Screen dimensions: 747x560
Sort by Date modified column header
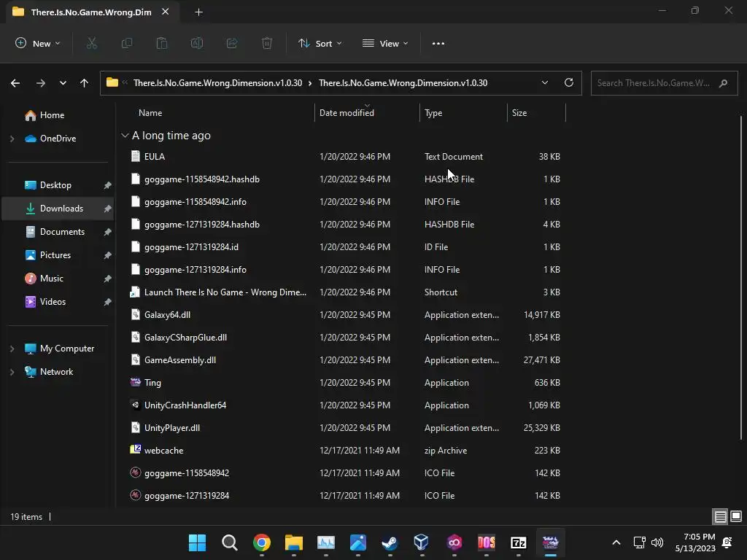[367, 113]
